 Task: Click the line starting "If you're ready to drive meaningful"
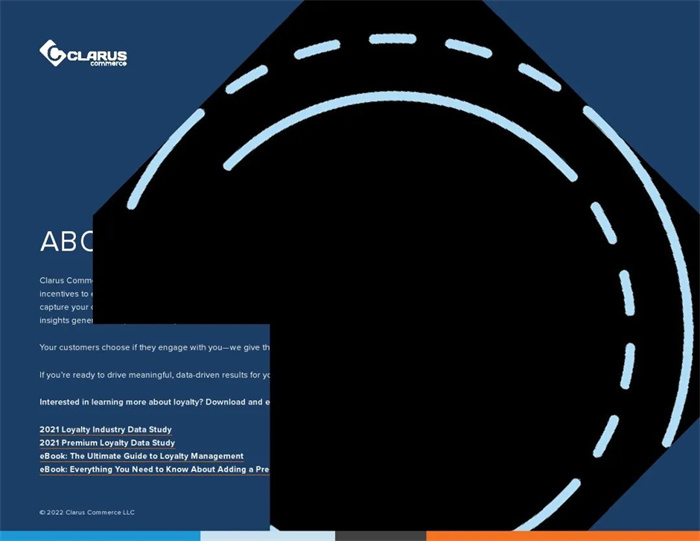[154, 375]
